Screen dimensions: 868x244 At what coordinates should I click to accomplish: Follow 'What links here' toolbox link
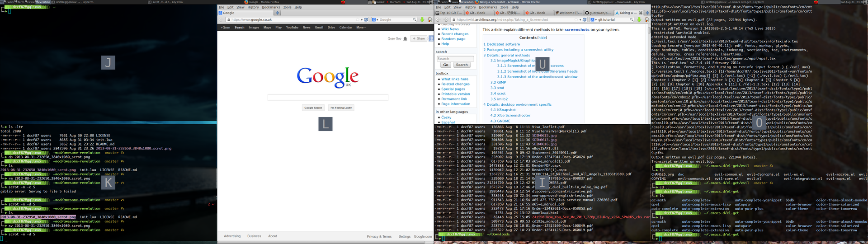pyautogui.click(x=455, y=79)
